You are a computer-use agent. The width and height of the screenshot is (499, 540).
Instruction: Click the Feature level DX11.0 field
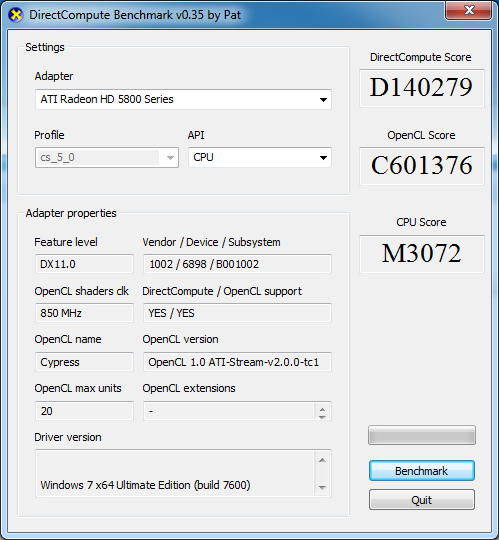pyautogui.click(x=84, y=264)
